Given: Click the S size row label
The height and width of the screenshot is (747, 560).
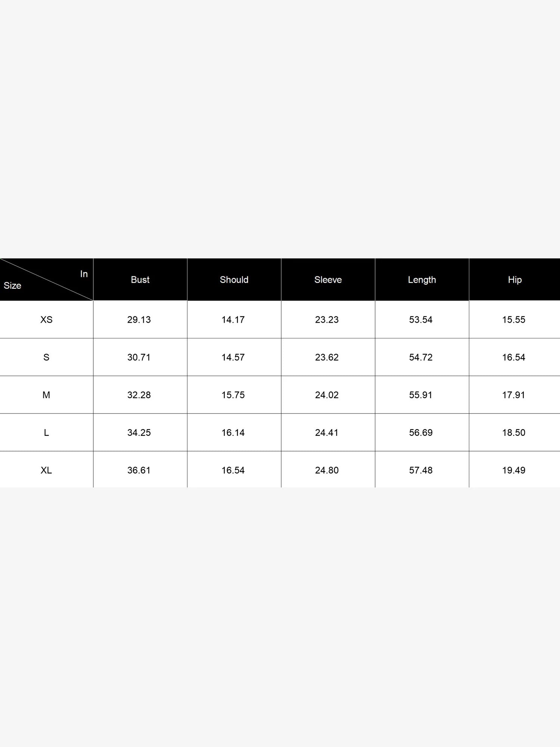Looking at the screenshot, I should (x=46, y=357).
